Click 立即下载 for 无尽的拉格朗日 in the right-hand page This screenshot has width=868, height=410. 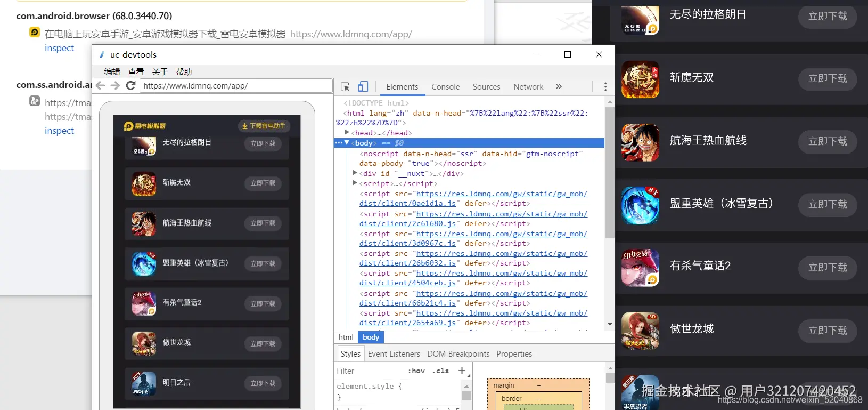click(x=828, y=16)
